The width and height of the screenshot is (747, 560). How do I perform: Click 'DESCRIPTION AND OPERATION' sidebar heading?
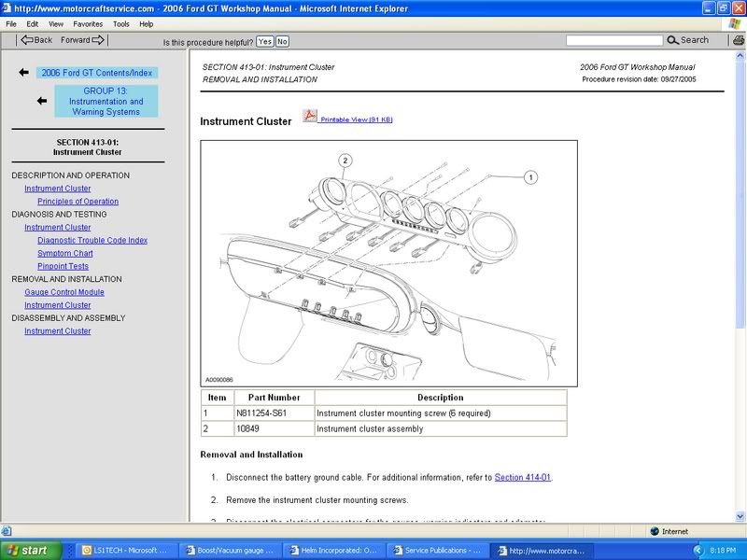(x=71, y=175)
